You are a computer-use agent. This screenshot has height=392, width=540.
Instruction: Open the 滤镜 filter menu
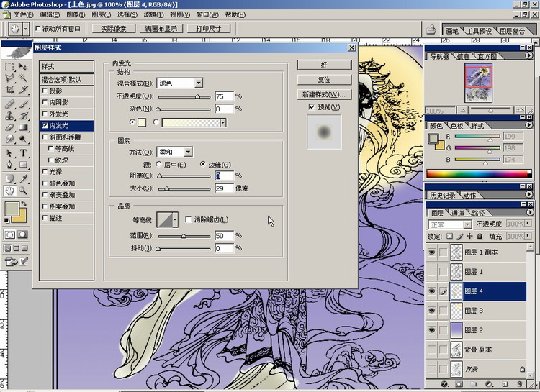pyautogui.click(x=153, y=14)
